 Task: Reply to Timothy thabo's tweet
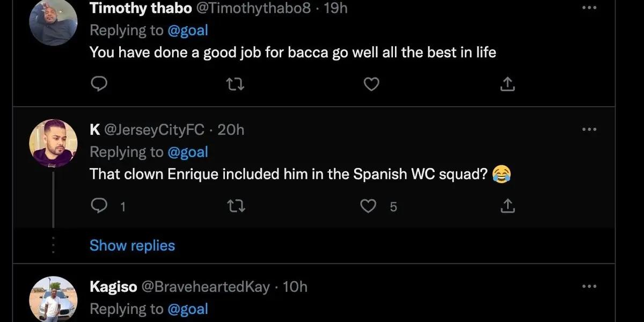pyautogui.click(x=99, y=84)
